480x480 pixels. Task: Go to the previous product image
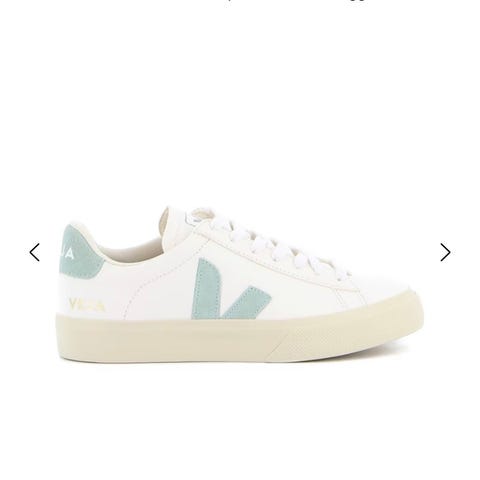pos(35,252)
